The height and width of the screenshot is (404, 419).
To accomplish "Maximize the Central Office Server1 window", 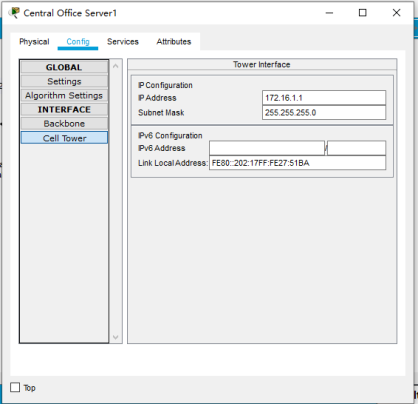I will (x=363, y=13).
